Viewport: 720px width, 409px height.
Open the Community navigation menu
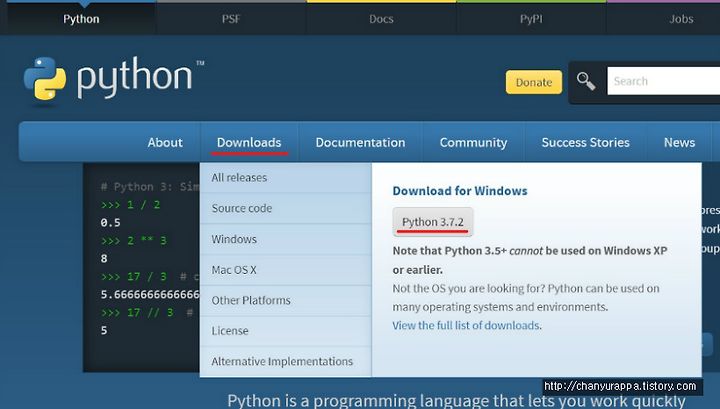[x=473, y=142]
